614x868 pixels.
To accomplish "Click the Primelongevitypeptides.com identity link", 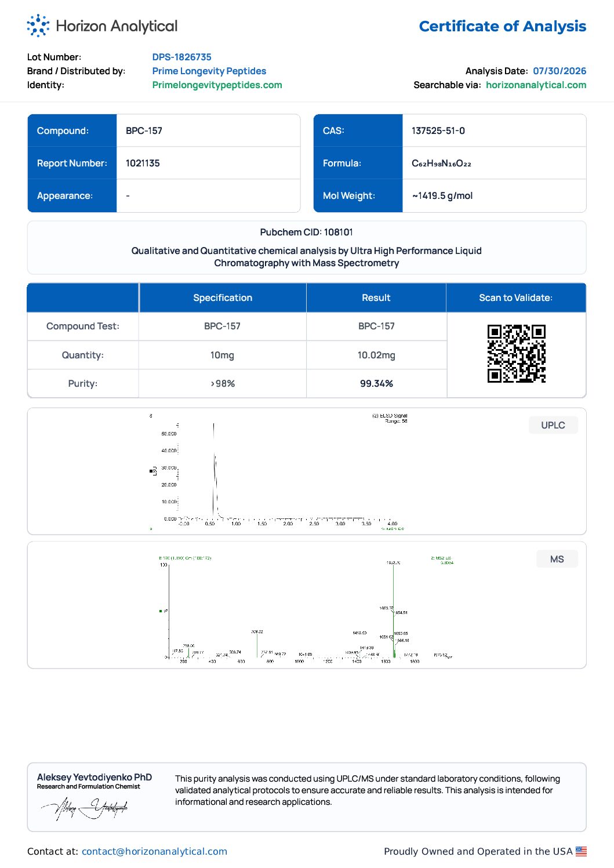I will [x=217, y=85].
